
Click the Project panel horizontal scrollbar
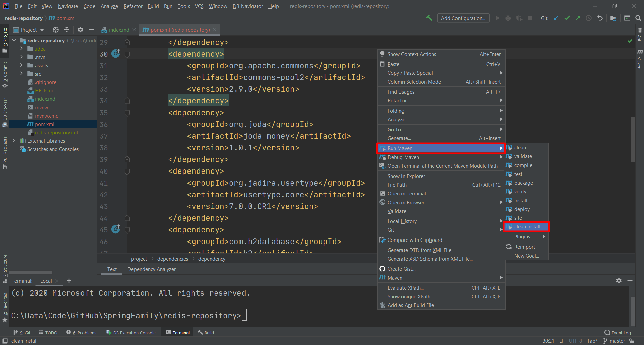[31, 272]
